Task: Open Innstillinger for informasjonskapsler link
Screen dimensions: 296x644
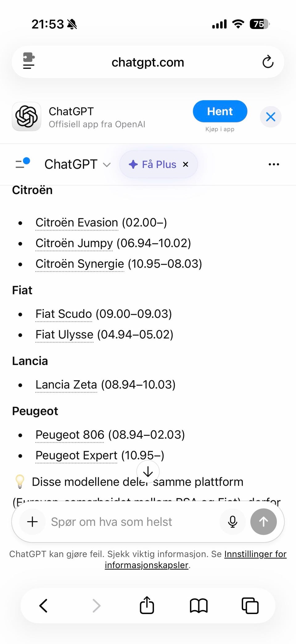Action: point(255,554)
